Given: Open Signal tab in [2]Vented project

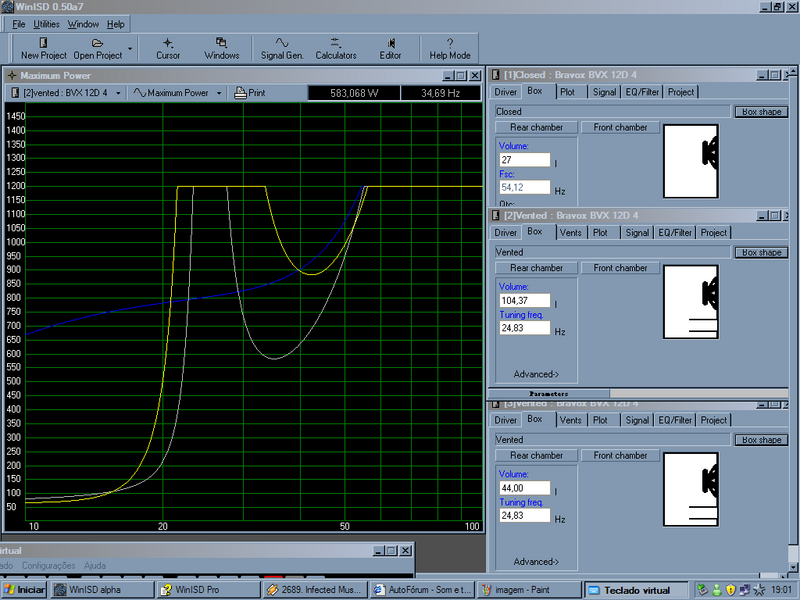Looking at the screenshot, I should [x=637, y=233].
